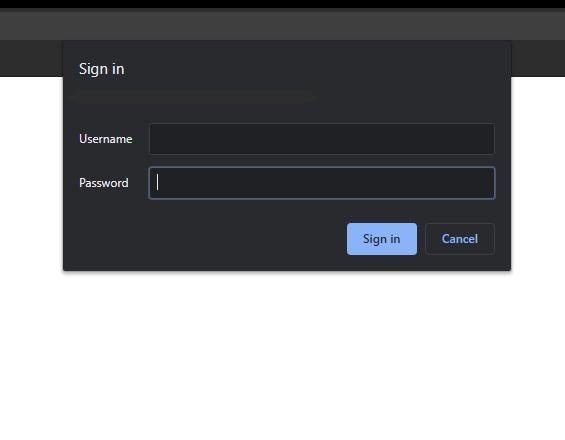
Task: Submit credentials with the blue Sign in button
Action: pyautogui.click(x=382, y=239)
